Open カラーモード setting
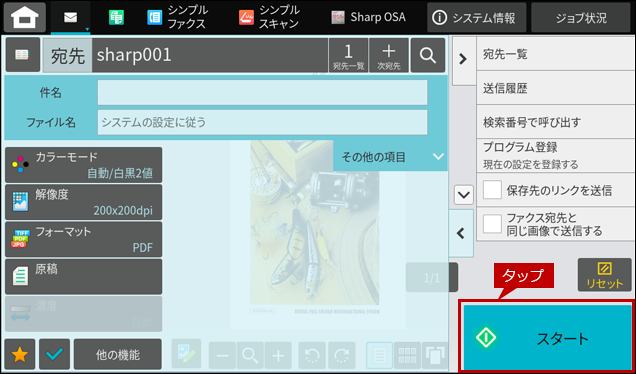The image size is (636, 374). pyautogui.click(x=84, y=165)
